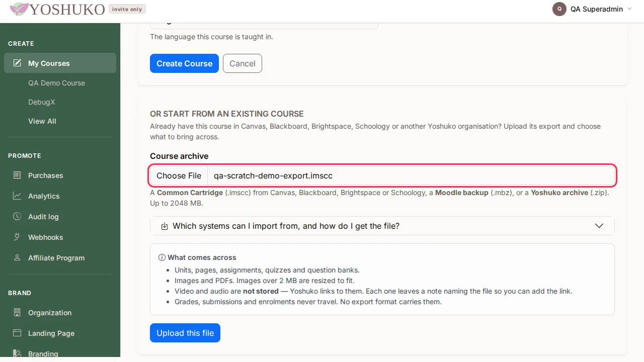
Task: Click the Analytics chart icon
Action: click(17, 196)
